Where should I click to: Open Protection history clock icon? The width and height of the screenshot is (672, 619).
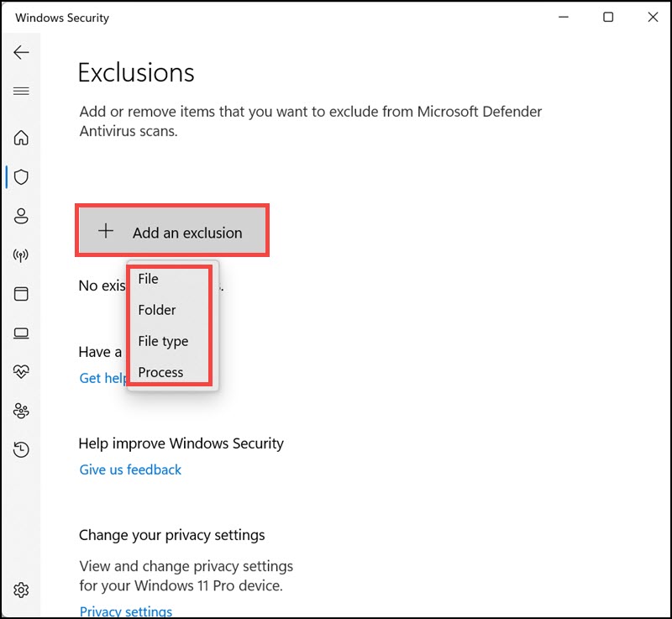point(21,449)
